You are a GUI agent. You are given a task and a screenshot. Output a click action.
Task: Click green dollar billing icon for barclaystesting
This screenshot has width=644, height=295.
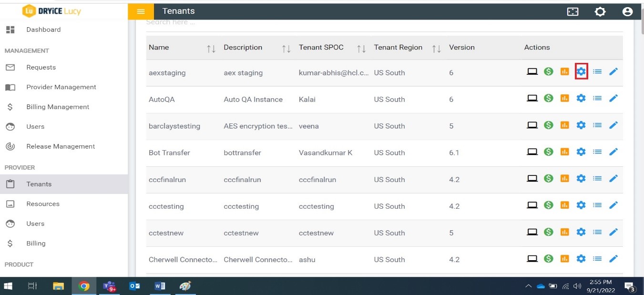(x=549, y=125)
